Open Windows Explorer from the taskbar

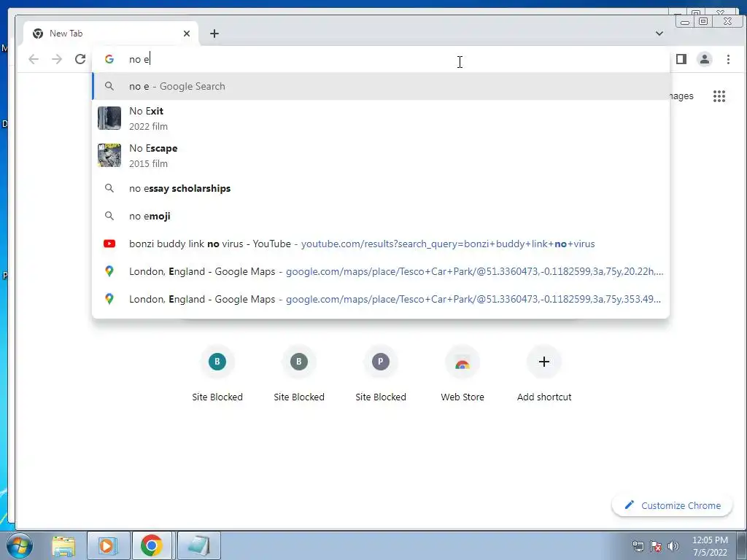coord(63,545)
